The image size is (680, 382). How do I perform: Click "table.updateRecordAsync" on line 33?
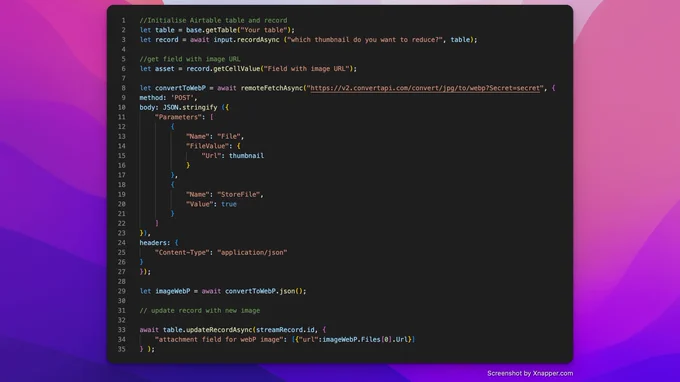207,330
